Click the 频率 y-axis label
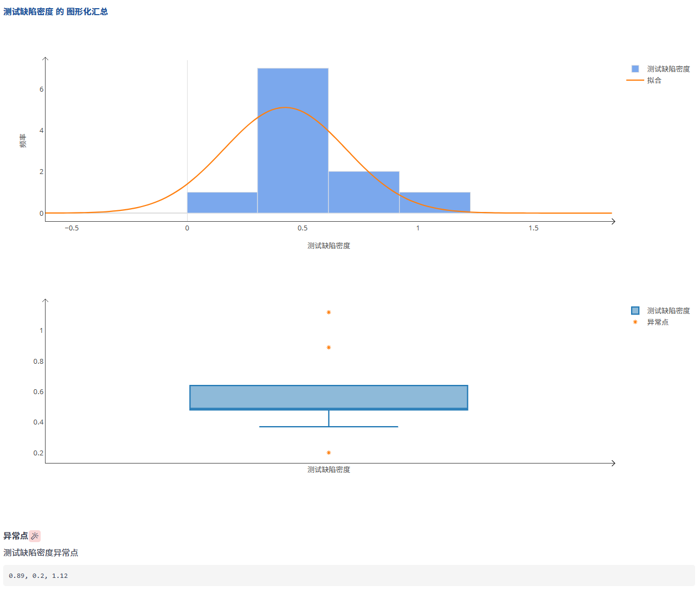Screen dimensions: 700x592 coord(23,140)
